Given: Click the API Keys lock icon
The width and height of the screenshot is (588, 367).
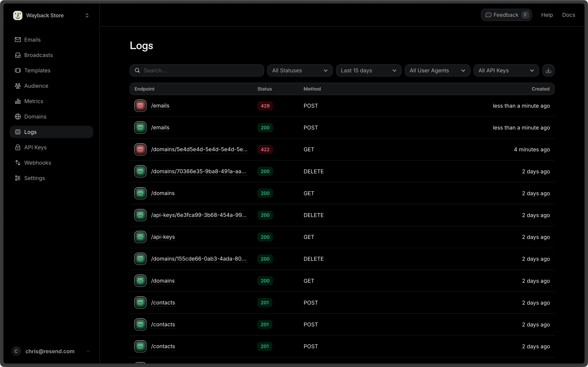Looking at the screenshot, I should coord(18,147).
